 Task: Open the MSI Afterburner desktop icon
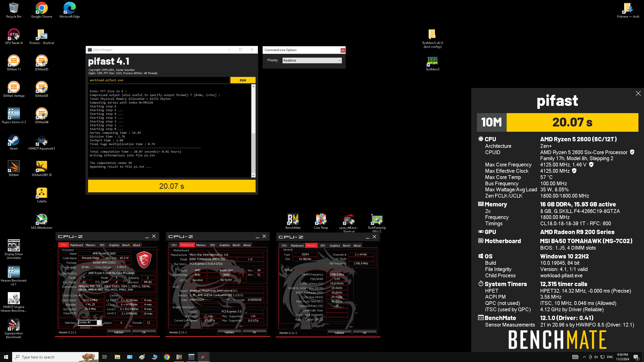42,221
